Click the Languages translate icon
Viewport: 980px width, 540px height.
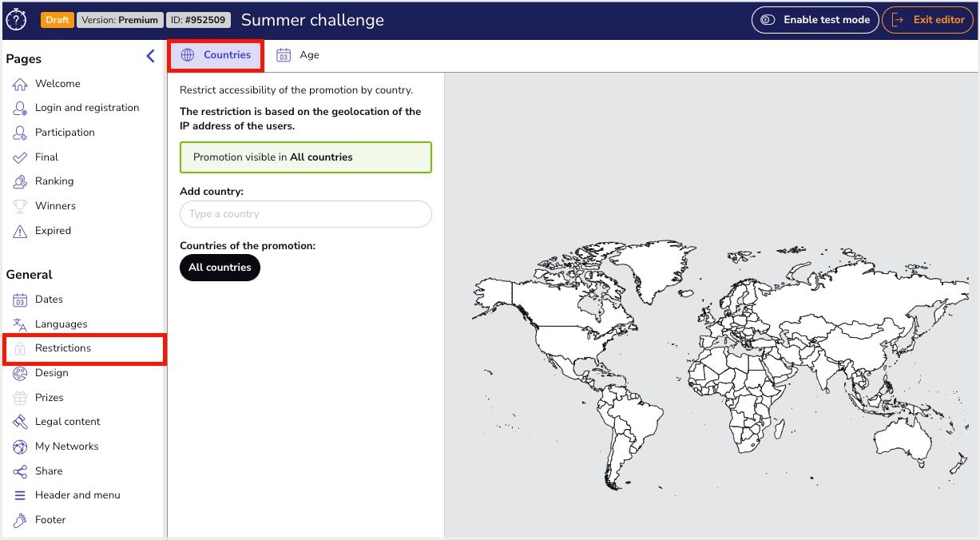point(20,324)
